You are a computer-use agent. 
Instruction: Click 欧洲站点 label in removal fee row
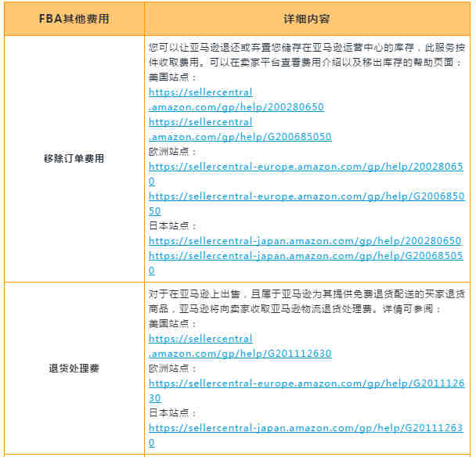(x=172, y=152)
